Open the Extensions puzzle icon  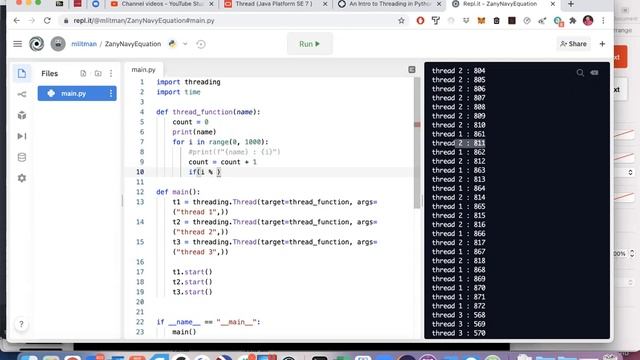coord(573,20)
